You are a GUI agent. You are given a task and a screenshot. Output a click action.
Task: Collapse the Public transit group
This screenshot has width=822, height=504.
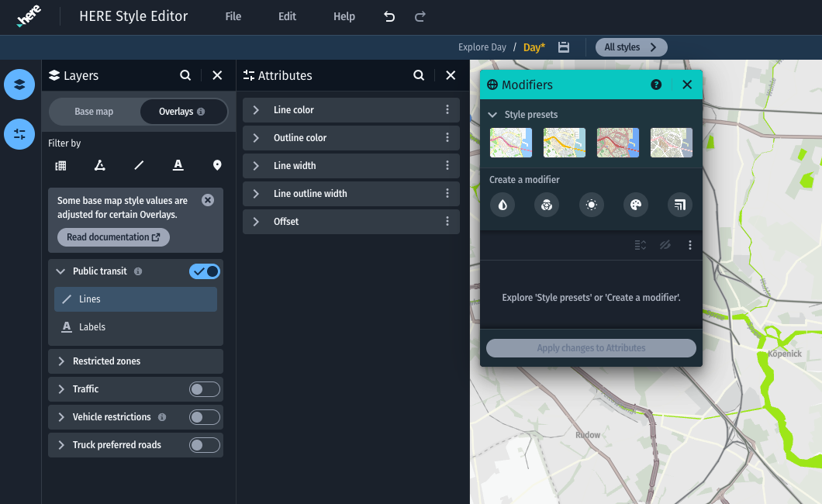click(60, 271)
